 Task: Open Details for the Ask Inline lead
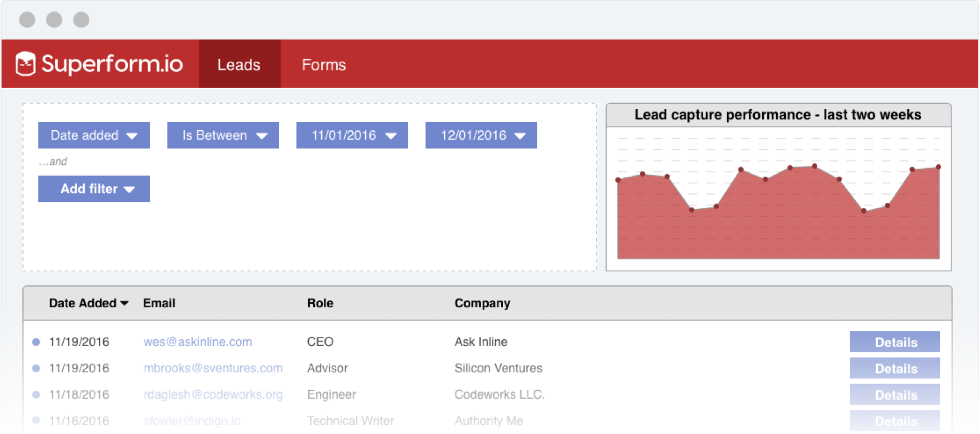click(895, 342)
